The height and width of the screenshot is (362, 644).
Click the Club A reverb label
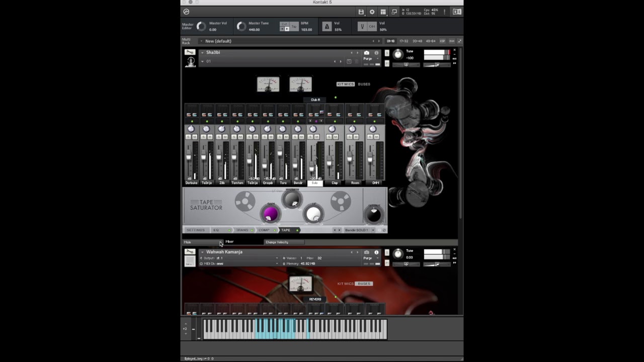click(x=315, y=100)
